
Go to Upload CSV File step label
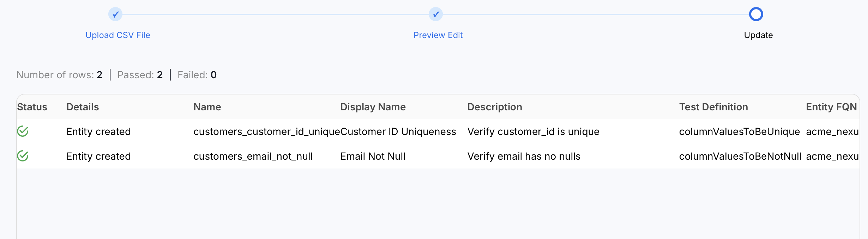coord(118,35)
